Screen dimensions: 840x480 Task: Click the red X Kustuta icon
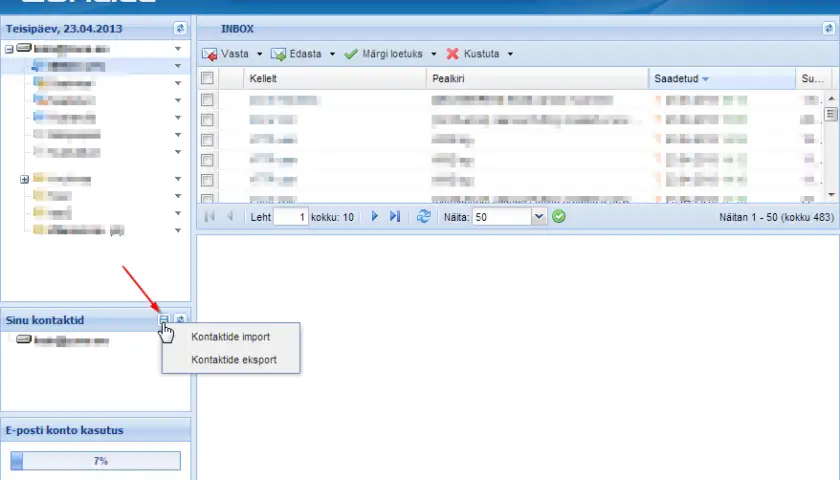pyautogui.click(x=453, y=54)
